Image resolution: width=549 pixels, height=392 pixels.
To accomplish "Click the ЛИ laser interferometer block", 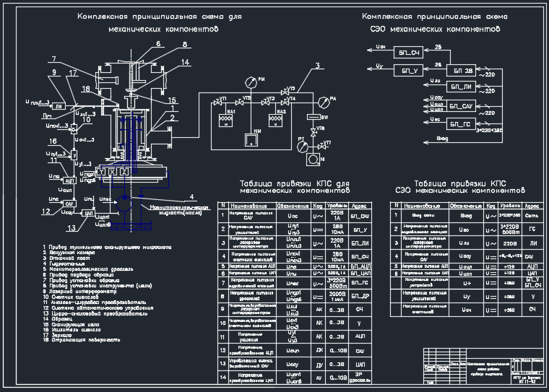I will point(59,106).
